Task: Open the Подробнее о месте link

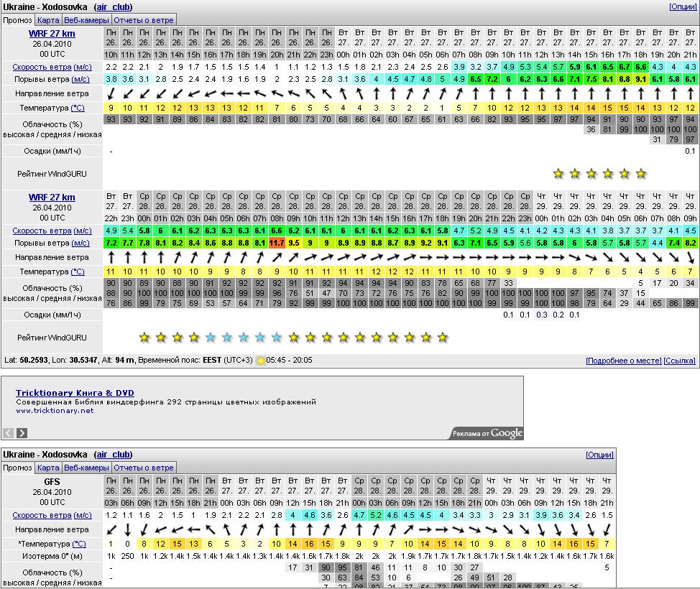Action: 623,361
